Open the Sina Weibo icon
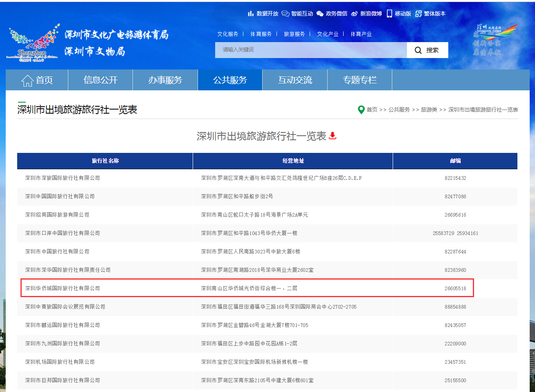 pos(354,13)
